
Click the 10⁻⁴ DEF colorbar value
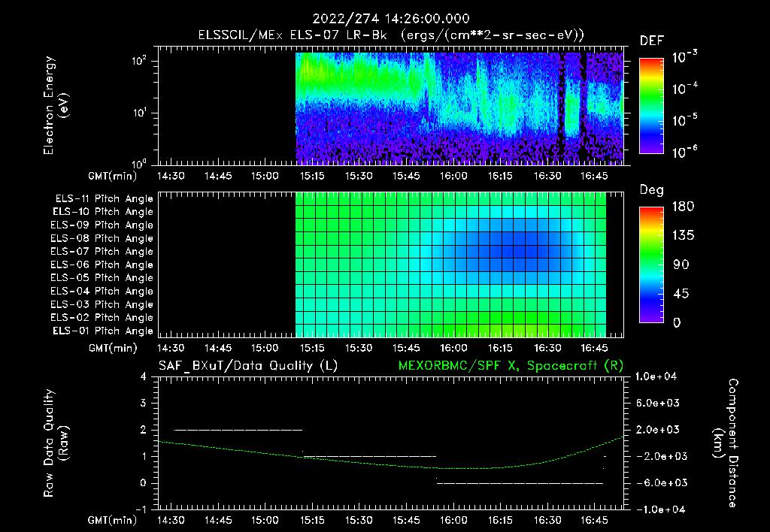point(684,89)
